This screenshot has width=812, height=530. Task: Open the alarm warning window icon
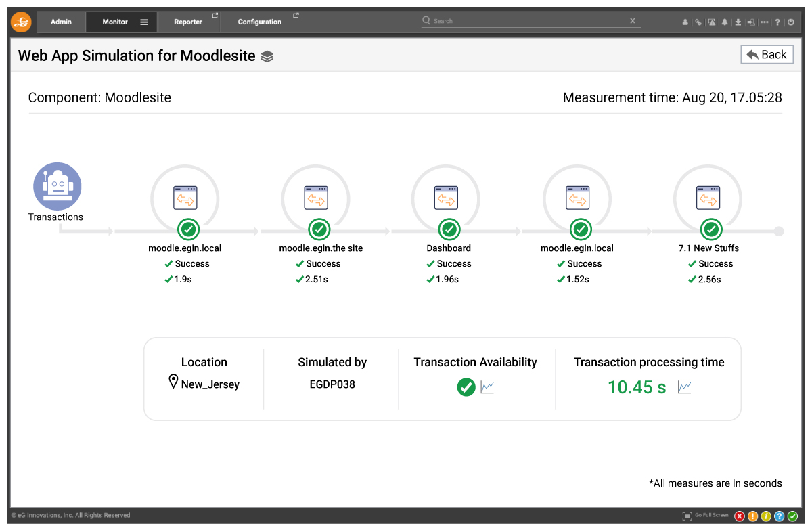coord(712,22)
